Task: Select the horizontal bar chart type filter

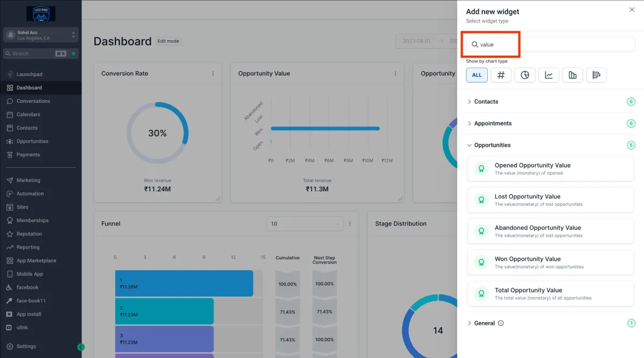Action: pyautogui.click(x=596, y=75)
